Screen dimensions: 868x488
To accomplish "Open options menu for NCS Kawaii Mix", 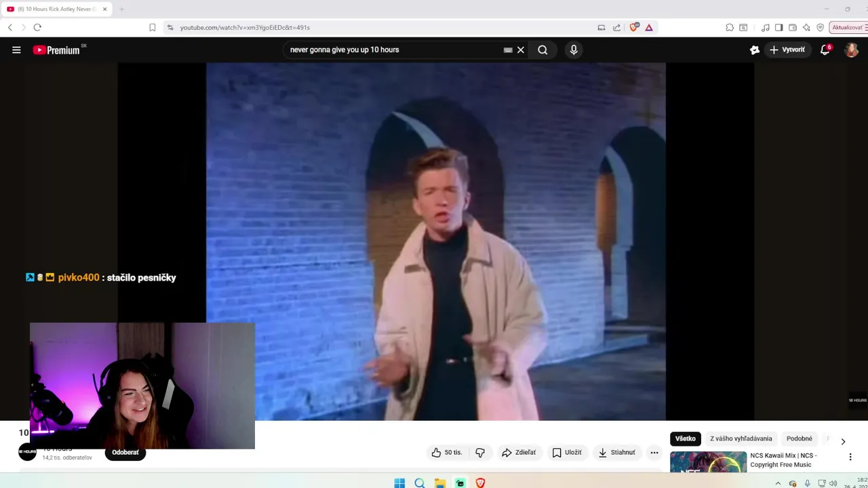I will coord(850,457).
